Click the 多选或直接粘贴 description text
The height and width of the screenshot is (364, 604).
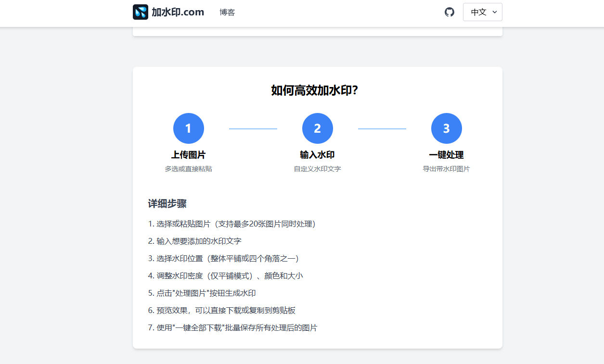(x=189, y=169)
